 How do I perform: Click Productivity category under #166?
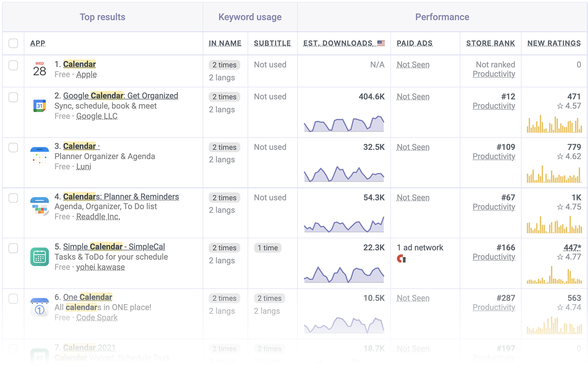coord(494,257)
